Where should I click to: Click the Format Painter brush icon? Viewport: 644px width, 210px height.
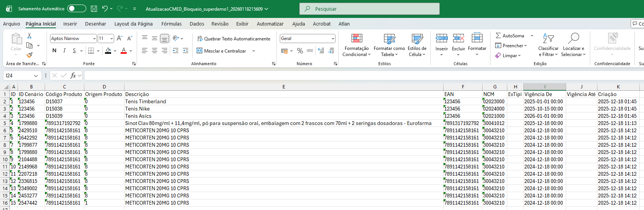click(29, 55)
